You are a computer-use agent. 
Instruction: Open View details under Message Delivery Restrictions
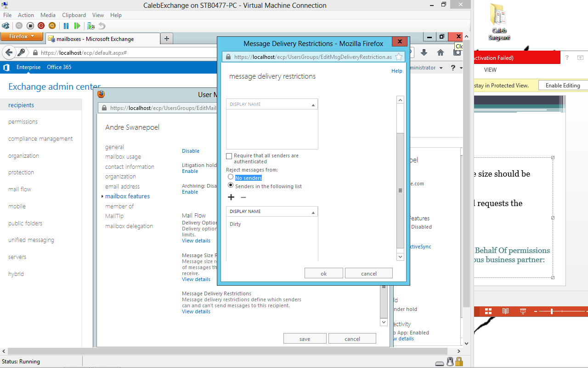coord(196,311)
